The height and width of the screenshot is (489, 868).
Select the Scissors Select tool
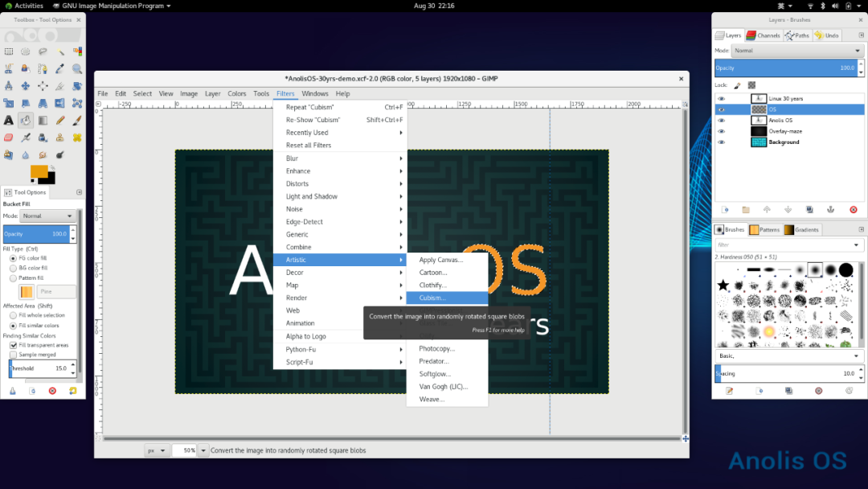tap(9, 68)
